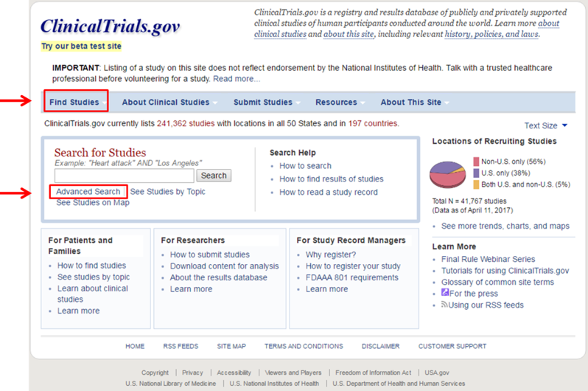Screen dimensions: 588x391
Task: Open U.S. Department of Health and Human Services
Action: (399, 384)
